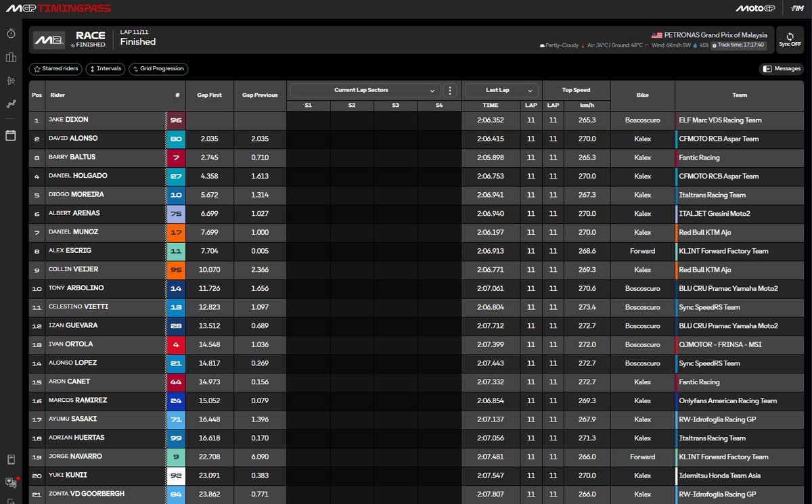Click Yuki Kunii's white number 92 badge
Image resolution: width=812 pixels, height=504 pixels.
coord(176,475)
